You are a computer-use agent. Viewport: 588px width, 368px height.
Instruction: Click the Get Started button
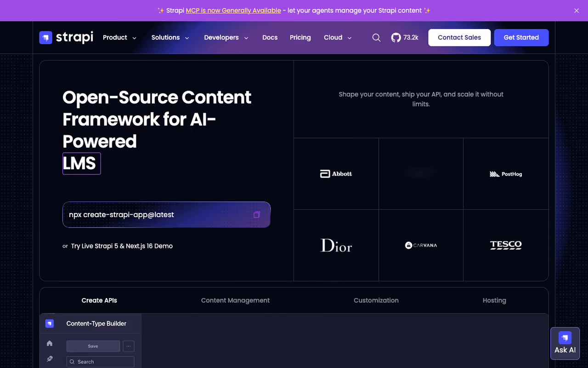coord(521,38)
